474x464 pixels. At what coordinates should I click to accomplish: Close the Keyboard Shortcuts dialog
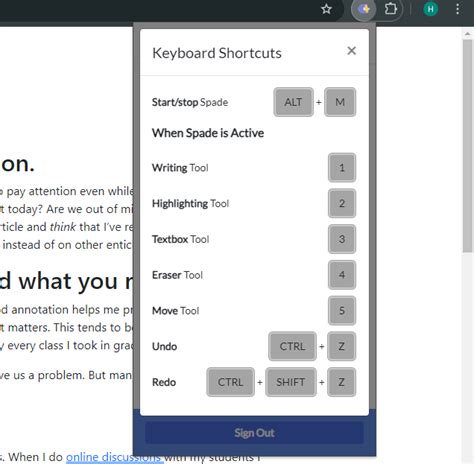point(352,51)
